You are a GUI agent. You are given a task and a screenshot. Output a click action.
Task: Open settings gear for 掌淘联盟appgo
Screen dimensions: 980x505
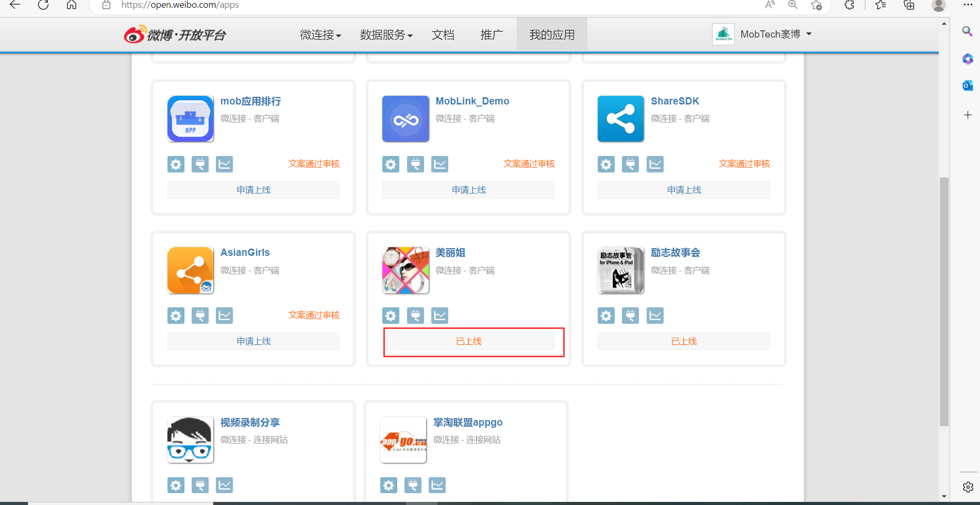coord(388,485)
